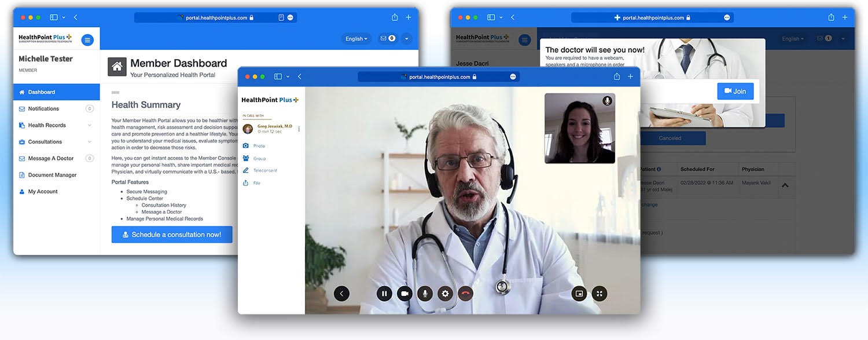Image resolution: width=868 pixels, height=340 pixels.
Task: Click Greg Joswiak's avatar in call panel
Action: click(x=248, y=129)
